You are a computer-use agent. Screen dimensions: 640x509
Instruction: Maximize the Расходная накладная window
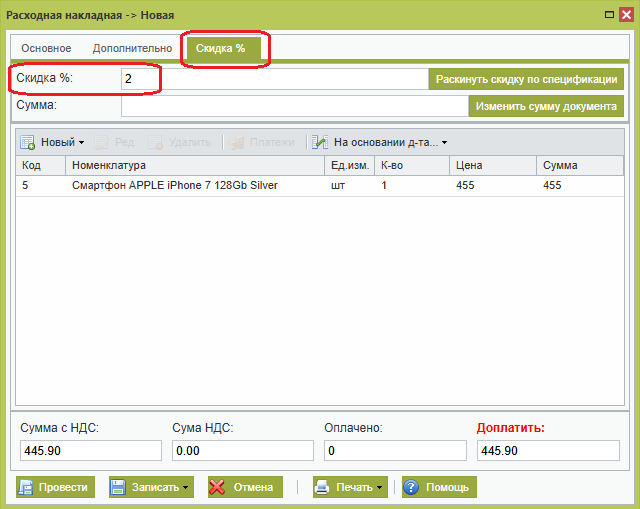point(607,13)
